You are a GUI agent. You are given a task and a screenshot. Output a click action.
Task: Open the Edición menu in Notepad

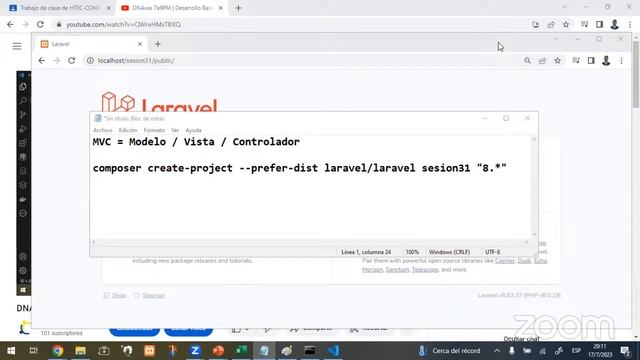(x=128, y=130)
